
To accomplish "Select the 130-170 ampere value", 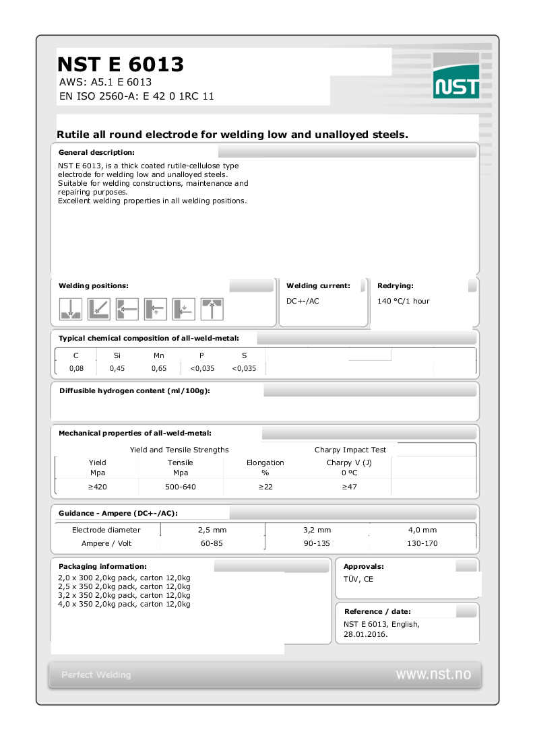I will [x=422, y=543].
